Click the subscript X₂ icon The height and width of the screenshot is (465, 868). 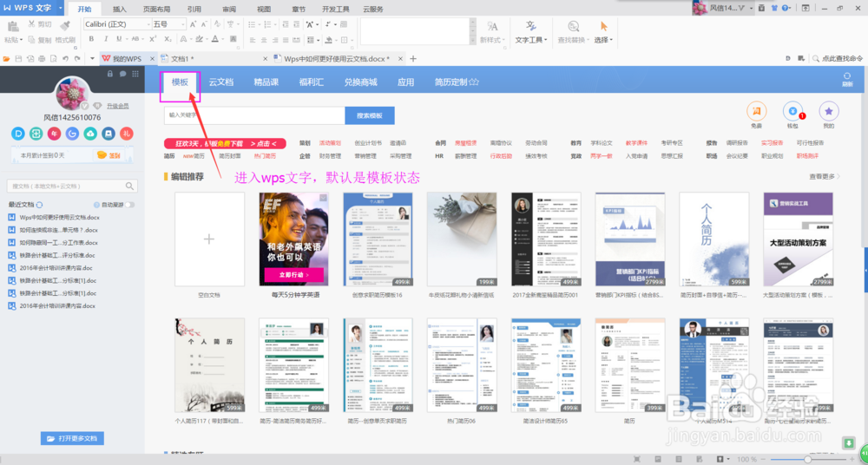(x=168, y=39)
